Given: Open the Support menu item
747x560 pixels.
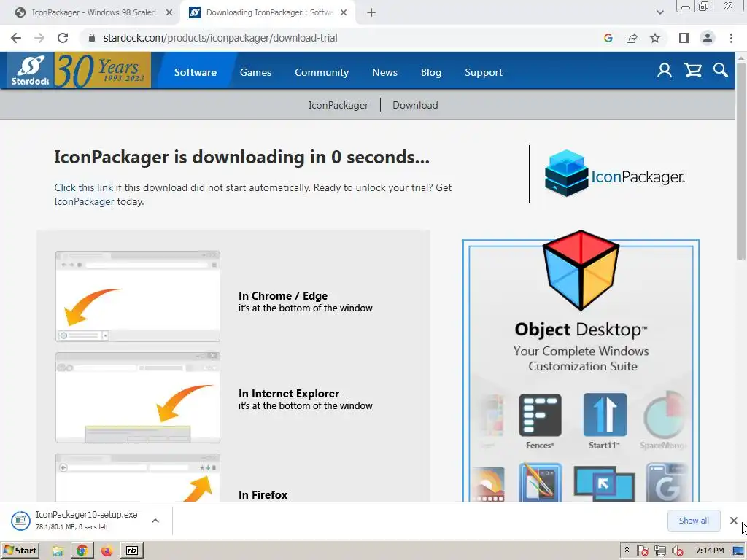Looking at the screenshot, I should [x=484, y=72].
